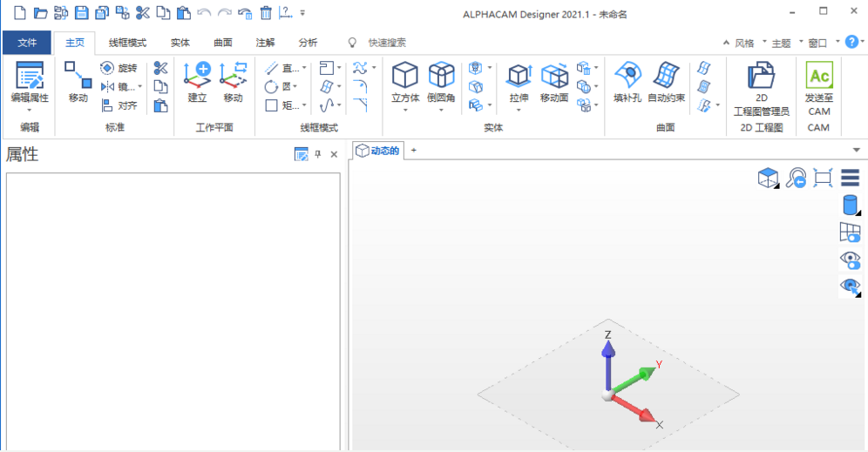The image size is (868, 452).
Task: Click the 快速搜索 search field
Action: click(x=387, y=43)
